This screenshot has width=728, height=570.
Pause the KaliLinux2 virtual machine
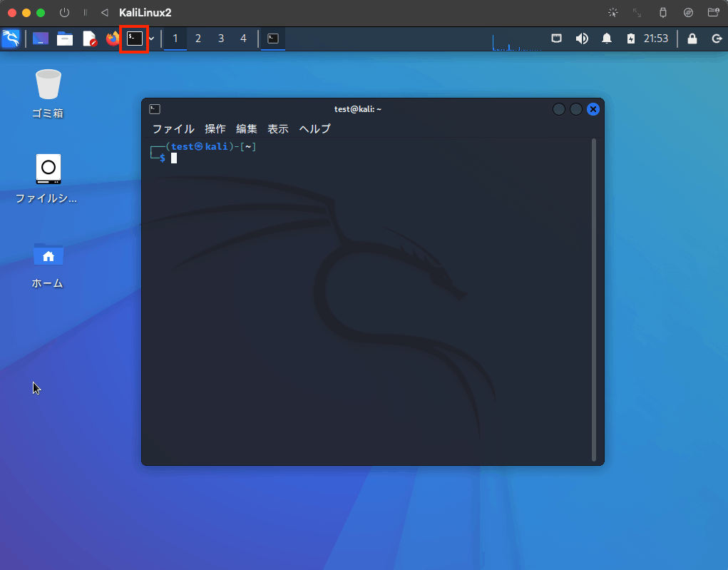coord(85,13)
